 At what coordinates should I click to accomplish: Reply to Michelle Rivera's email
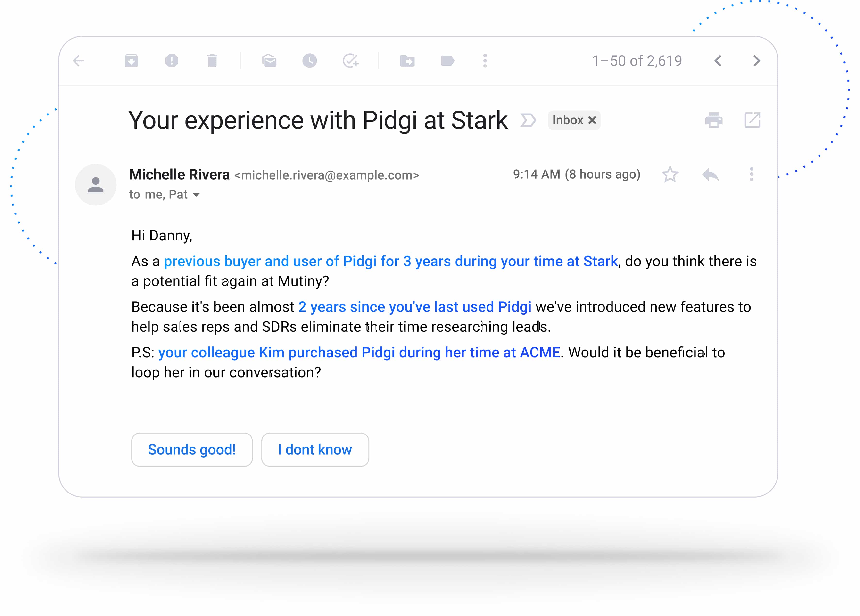(x=711, y=174)
